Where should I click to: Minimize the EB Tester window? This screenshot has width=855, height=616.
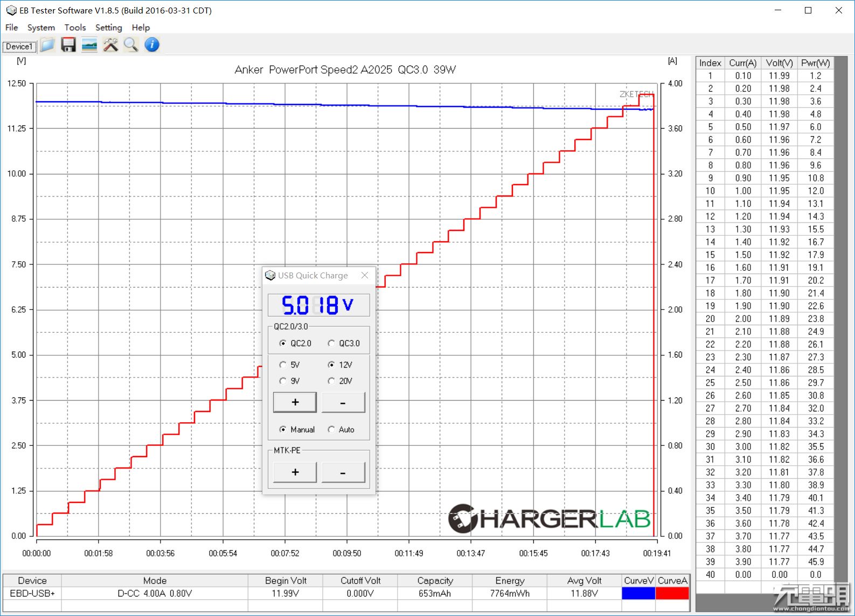pos(778,10)
